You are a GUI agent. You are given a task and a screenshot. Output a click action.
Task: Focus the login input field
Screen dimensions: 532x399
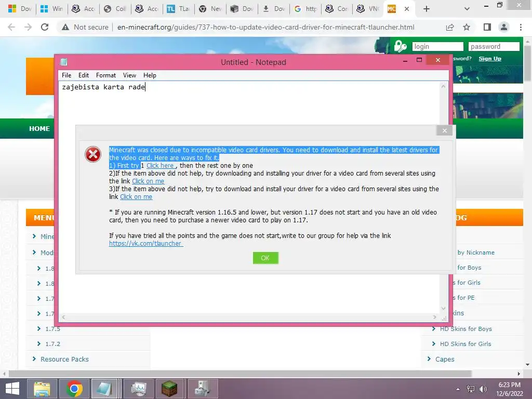(437, 46)
